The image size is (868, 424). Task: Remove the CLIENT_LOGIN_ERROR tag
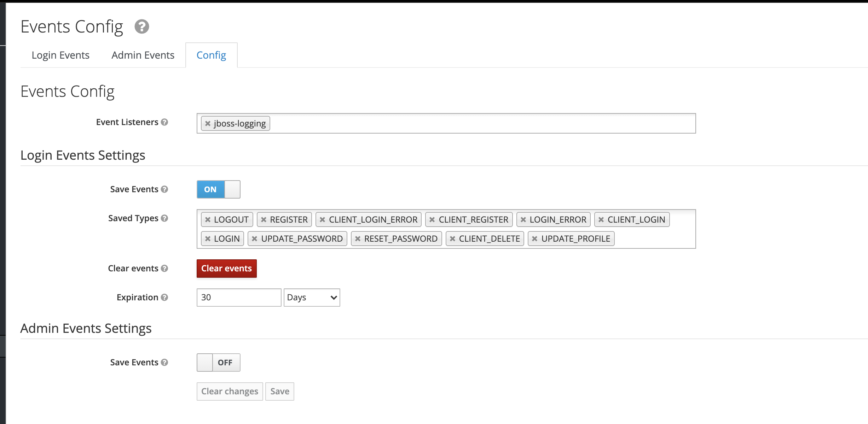pyautogui.click(x=322, y=220)
